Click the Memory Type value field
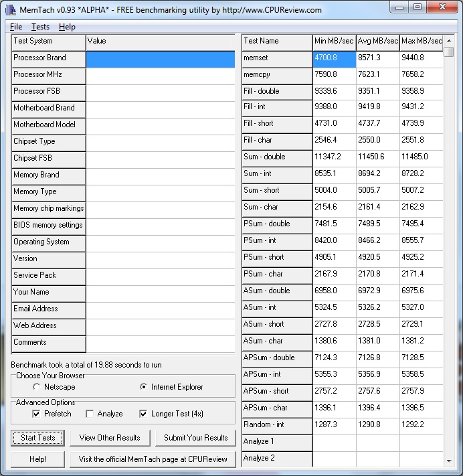This screenshot has width=463, height=476. pos(161,193)
